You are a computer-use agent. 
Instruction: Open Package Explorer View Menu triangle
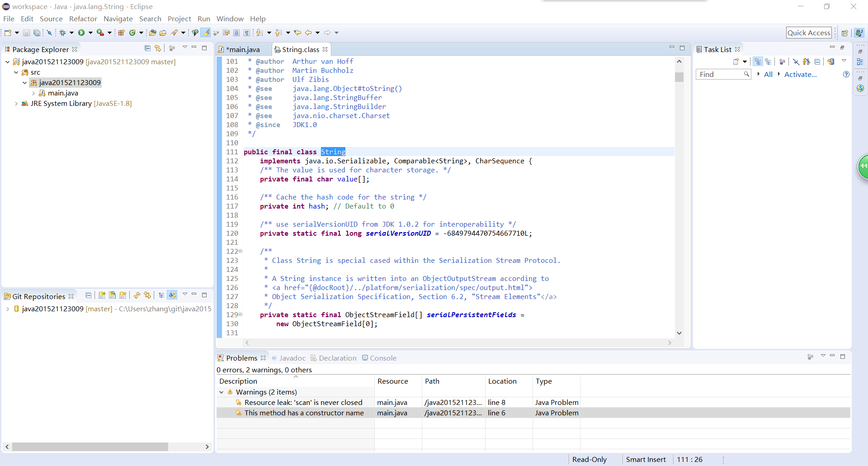tap(184, 48)
